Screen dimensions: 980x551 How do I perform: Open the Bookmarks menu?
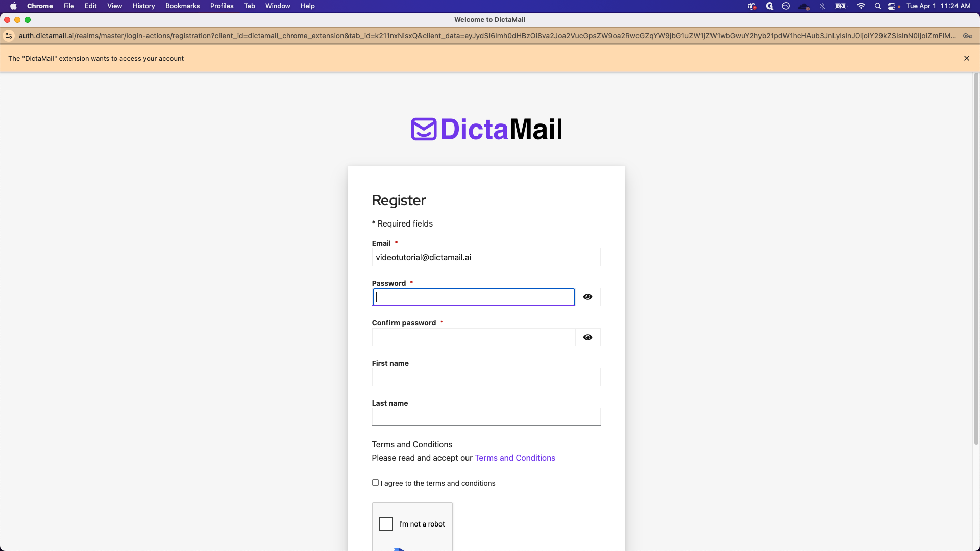(182, 6)
